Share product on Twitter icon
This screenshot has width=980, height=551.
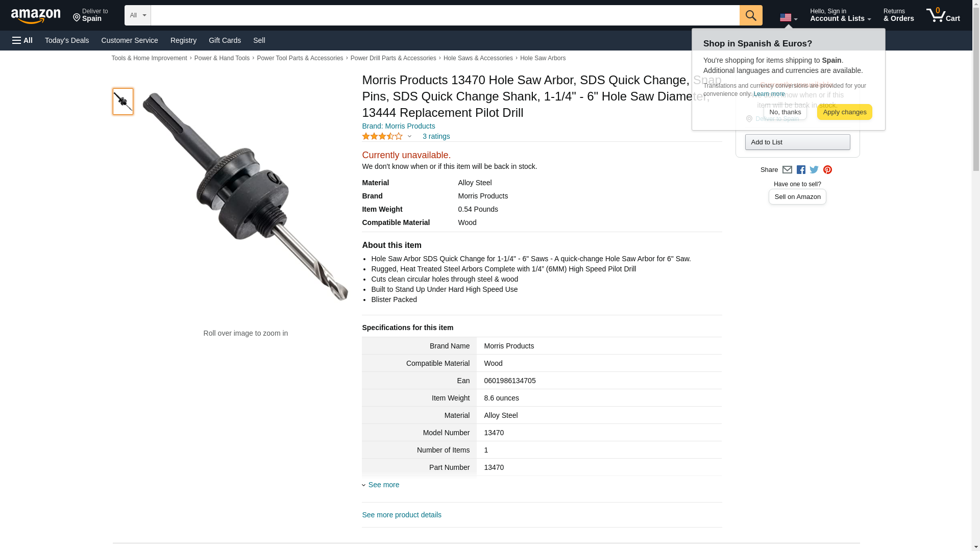click(814, 170)
